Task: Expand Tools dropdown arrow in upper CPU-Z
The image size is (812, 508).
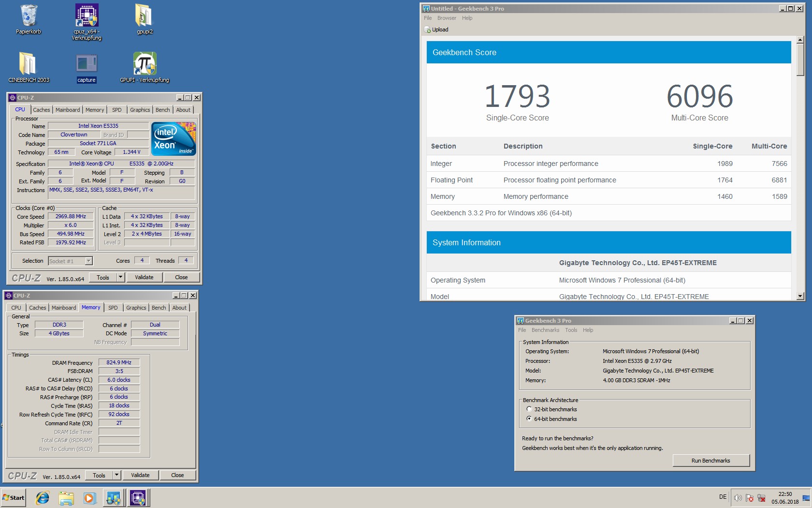Action: pyautogui.click(x=120, y=277)
